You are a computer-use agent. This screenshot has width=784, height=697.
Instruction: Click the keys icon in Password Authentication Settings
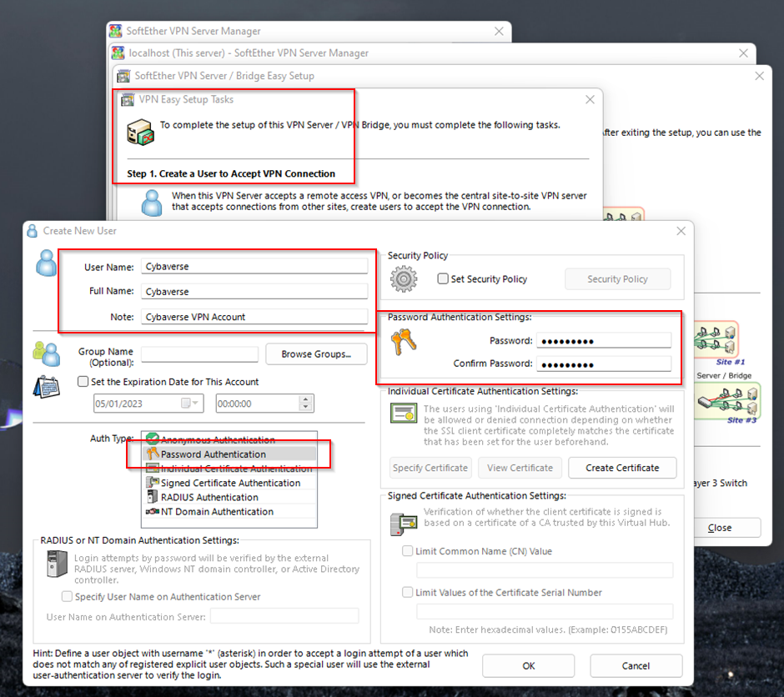[404, 342]
